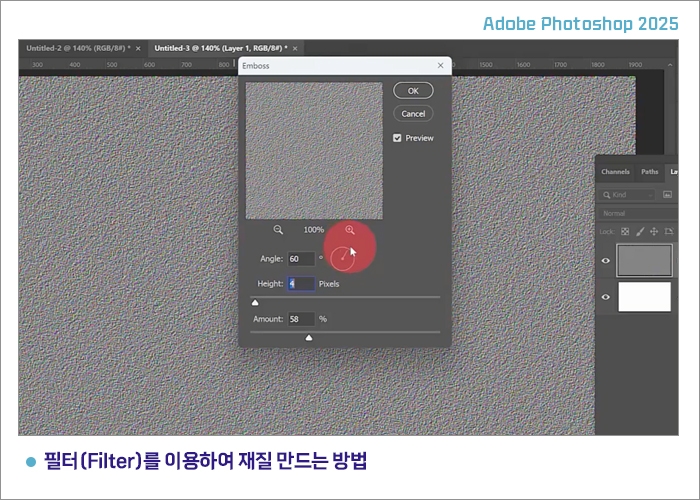The height and width of the screenshot is (500, 700).
Task: Lock image pixels brush icon
Action: click(x=640, y=231)
